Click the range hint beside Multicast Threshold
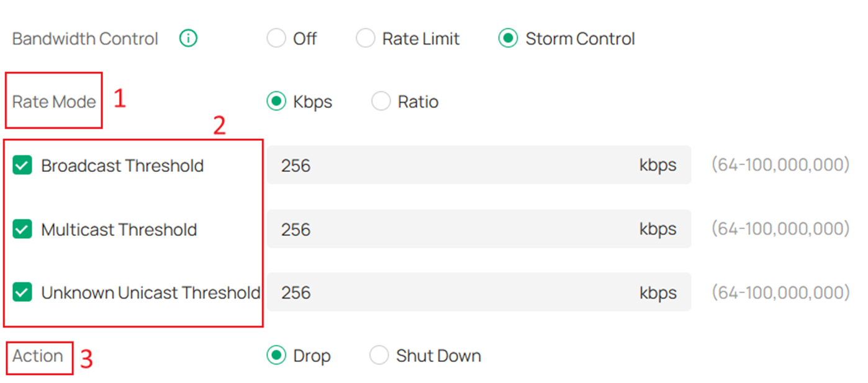 click(x=780, y=229)
